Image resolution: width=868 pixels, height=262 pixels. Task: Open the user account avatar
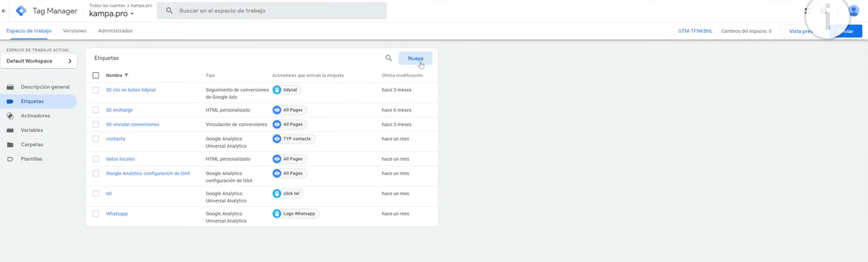click(x=854, y=11)
